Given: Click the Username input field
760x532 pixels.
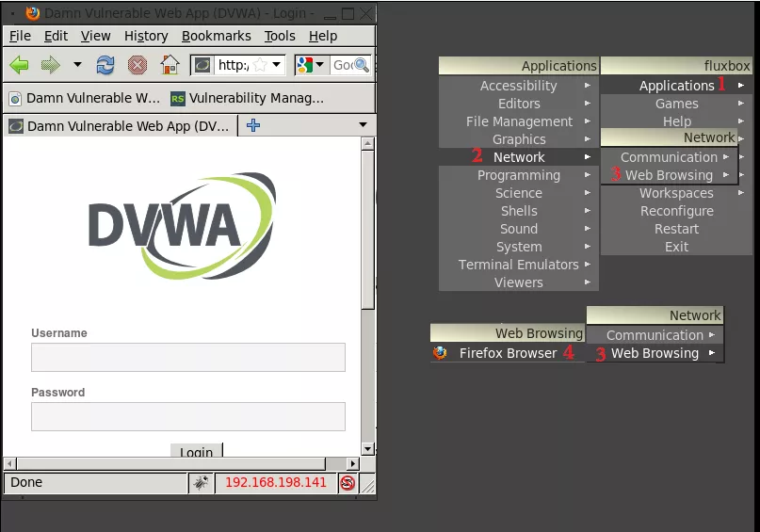Looking at the screenshot, I should tap(188, 358).
